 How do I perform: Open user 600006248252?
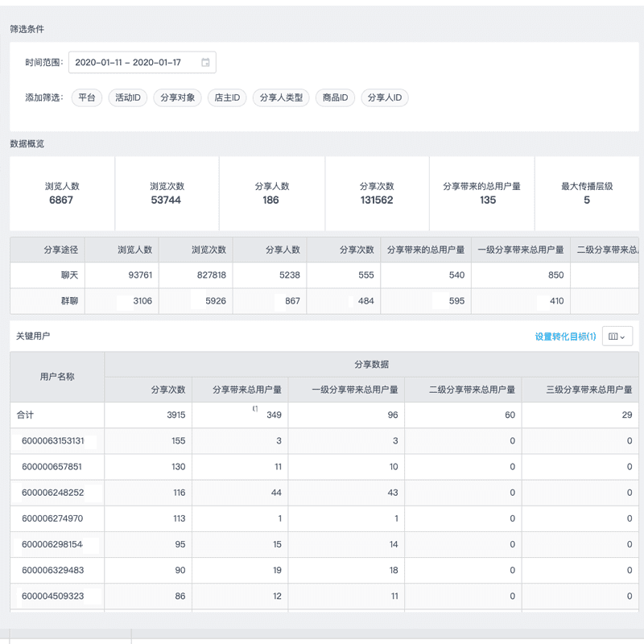point(52,493)
